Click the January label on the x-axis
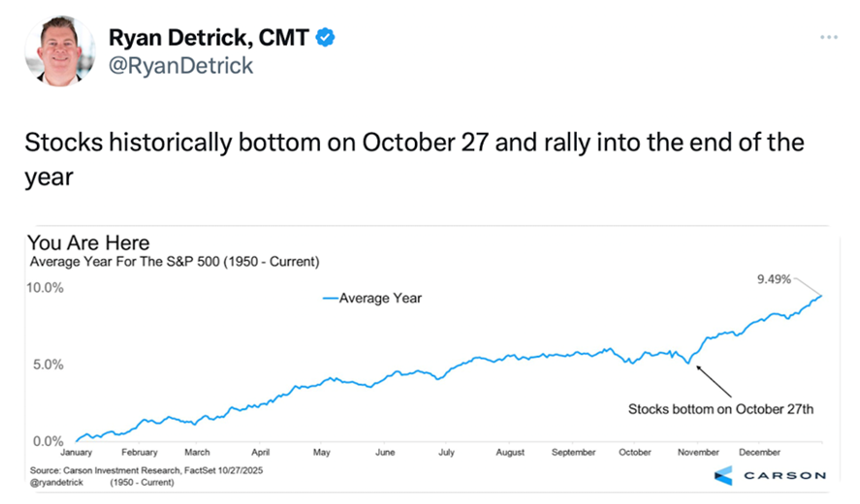Screen dimensions: 860x504 77,453
